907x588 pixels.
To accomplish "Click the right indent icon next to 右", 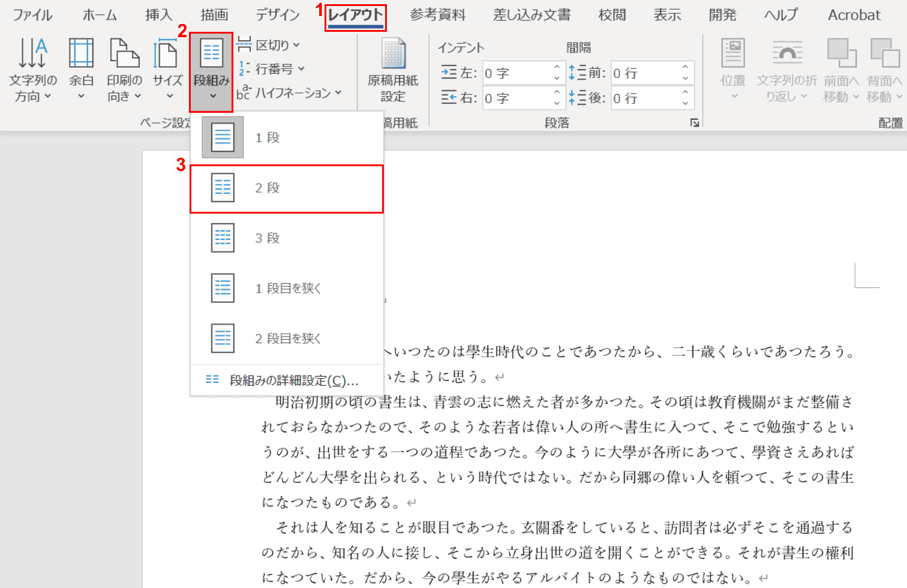I will pos(449,97).
